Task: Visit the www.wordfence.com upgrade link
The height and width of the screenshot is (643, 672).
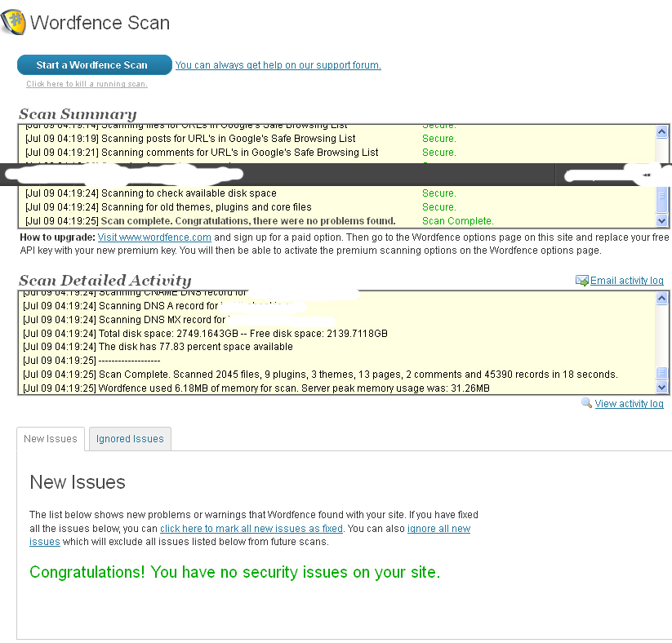Action: [154, 237]
